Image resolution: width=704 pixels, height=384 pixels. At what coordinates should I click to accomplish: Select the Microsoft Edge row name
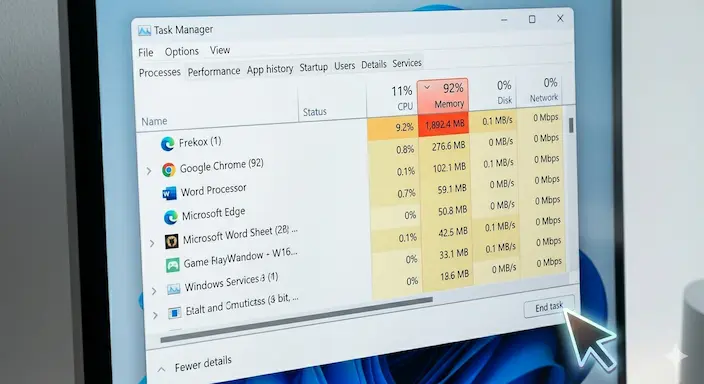click(213, 214)
